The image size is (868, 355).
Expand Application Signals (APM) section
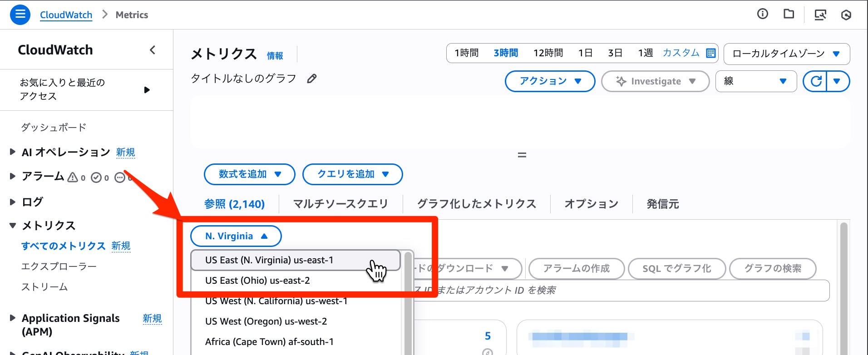coord(13,318)
